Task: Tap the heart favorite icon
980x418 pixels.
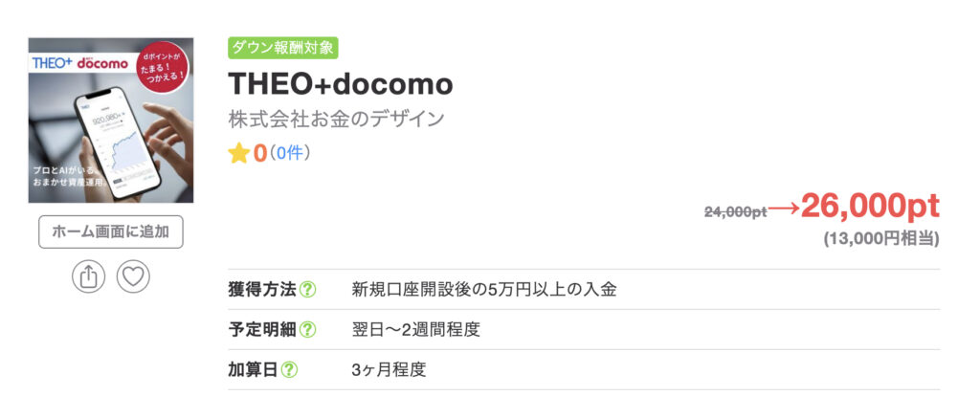Action: coord(133,276)
